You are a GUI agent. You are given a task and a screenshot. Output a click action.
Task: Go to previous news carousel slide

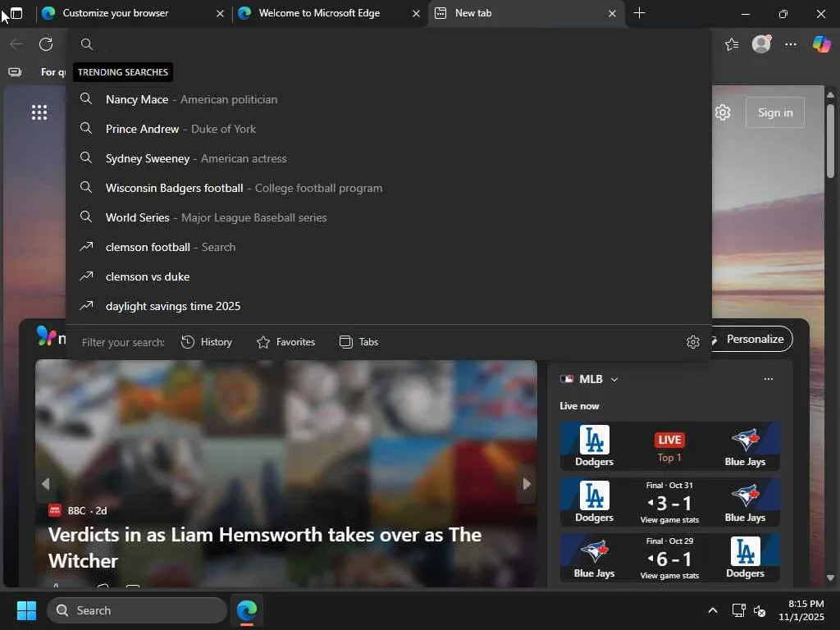46,484
